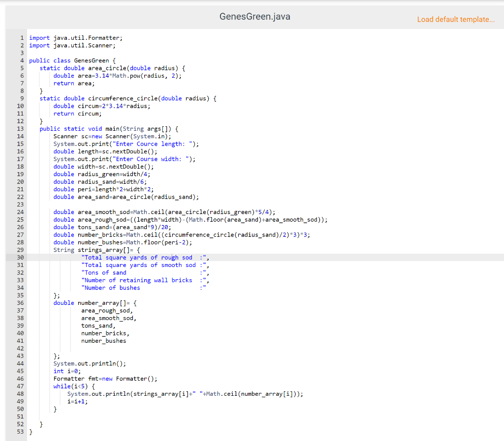Click the 'double peri=length*2+width*2;' line
The width and height of the screenshot is (504, 441).
[103, 189]
